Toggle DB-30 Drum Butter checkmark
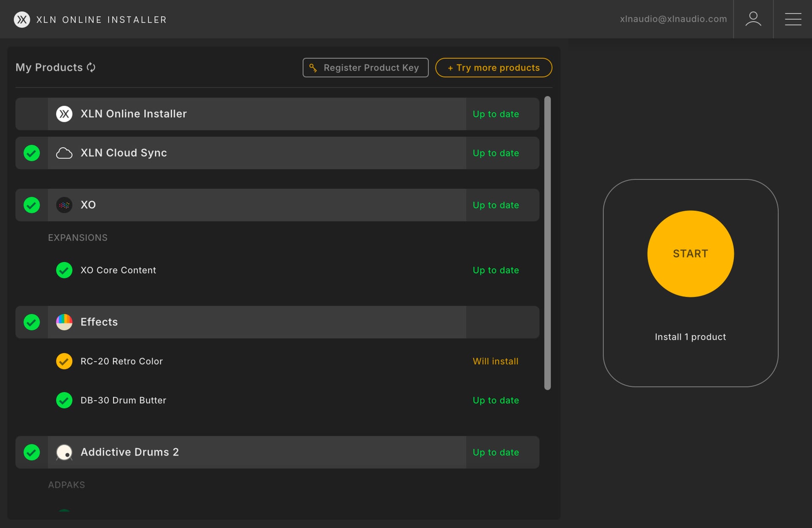 pyautogui.click(x=64, y=400)
